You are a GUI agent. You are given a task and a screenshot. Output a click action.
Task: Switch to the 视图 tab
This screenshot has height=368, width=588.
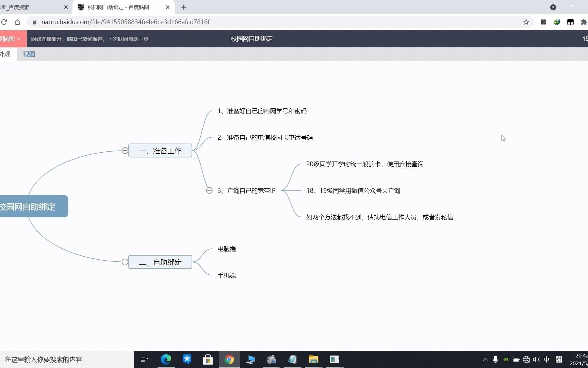click(29, 54)
